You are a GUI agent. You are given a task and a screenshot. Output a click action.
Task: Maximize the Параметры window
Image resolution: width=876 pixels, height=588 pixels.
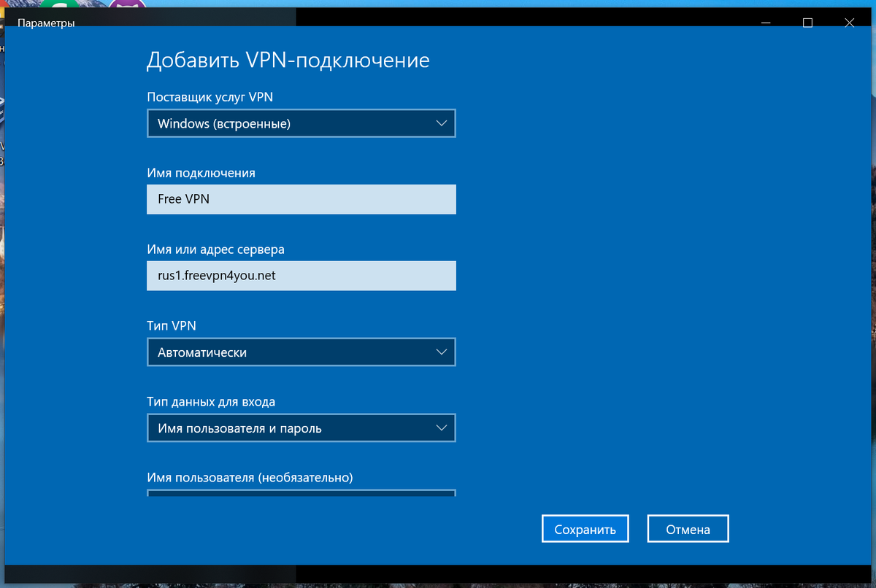(807, 23)
